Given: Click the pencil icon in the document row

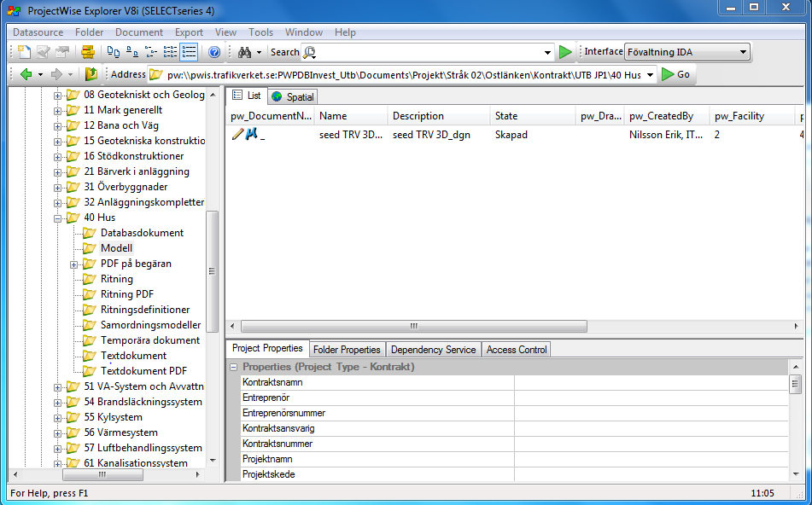Looking at the screenshot, I should [x=237, y=135].
